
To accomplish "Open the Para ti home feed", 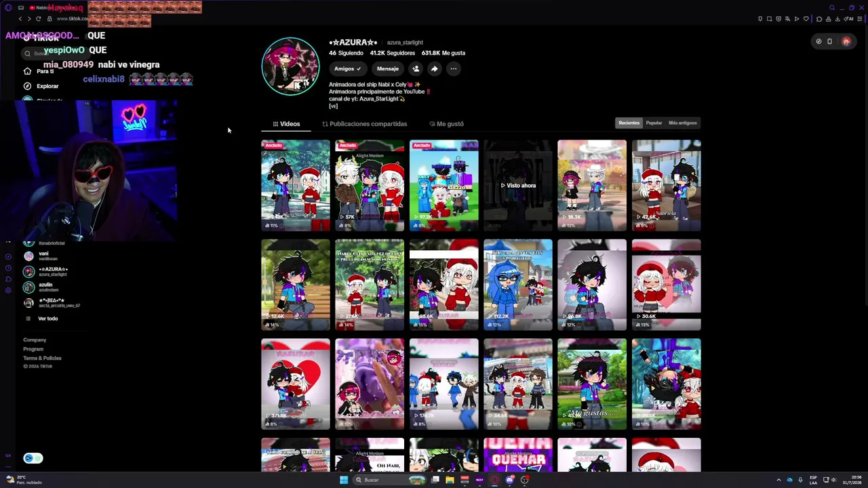I will click(39, 71).
